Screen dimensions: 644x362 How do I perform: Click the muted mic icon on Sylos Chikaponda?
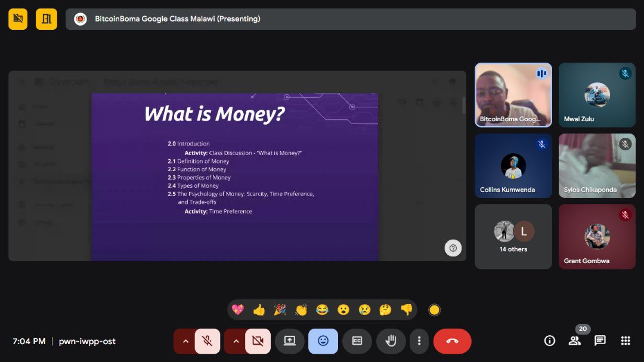coord(625,144)
